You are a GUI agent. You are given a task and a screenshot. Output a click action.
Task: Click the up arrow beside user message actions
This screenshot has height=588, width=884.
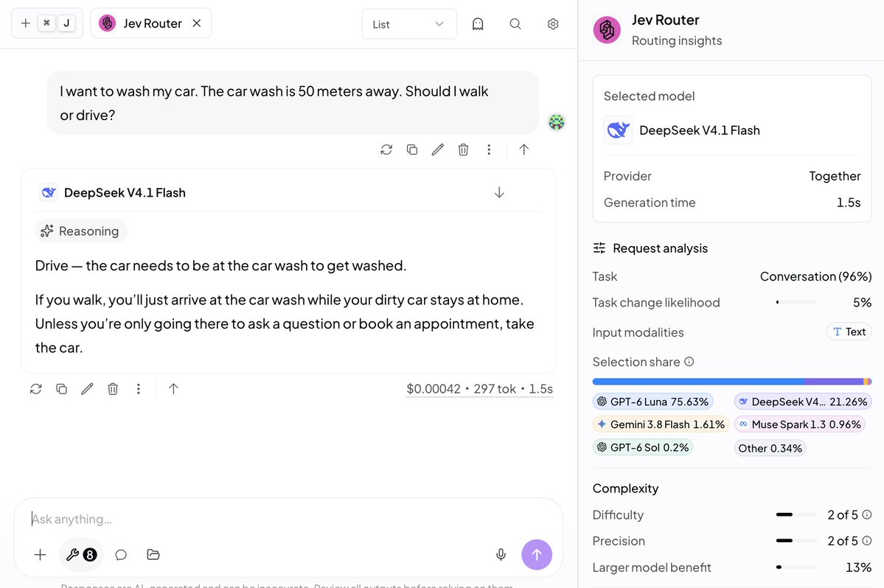(x=523, y=150)
